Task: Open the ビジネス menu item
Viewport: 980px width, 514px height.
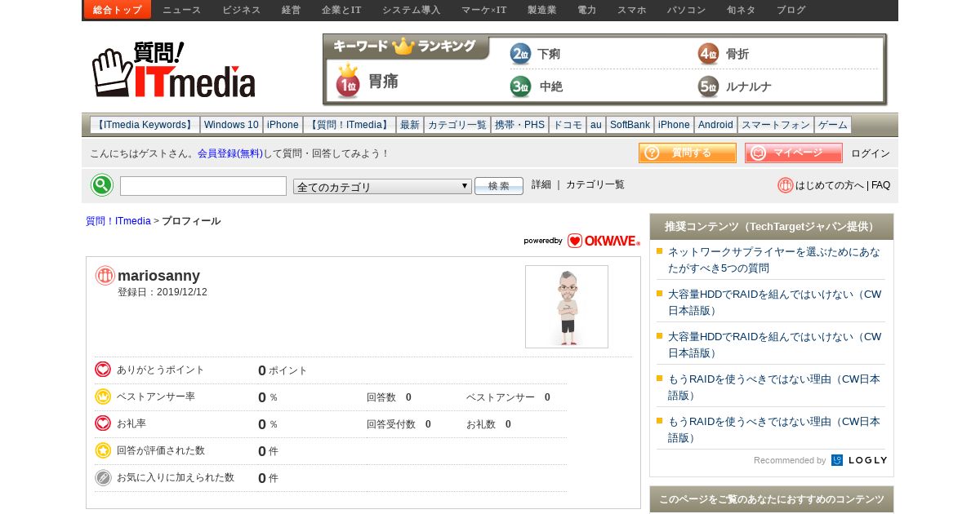Action: point(241,10)
